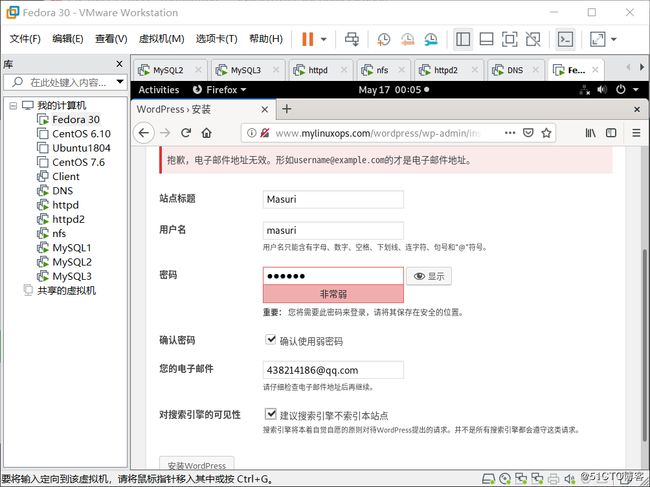Click the unity mode toolbar icon

[533, 39]
